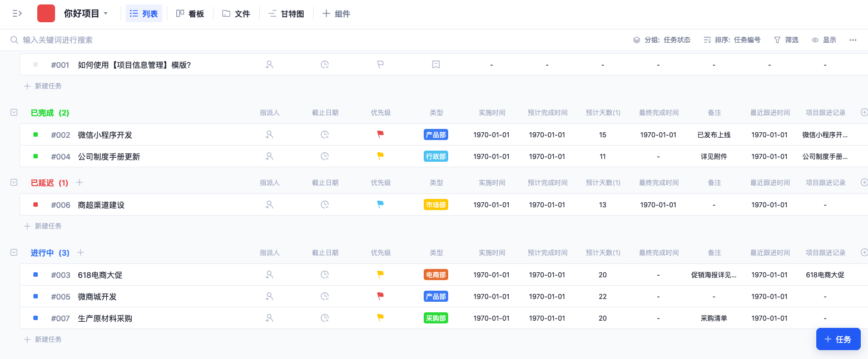Switch to the 看板 tab
The width and height of the screenshot is (868, 359).
(190, 13)
